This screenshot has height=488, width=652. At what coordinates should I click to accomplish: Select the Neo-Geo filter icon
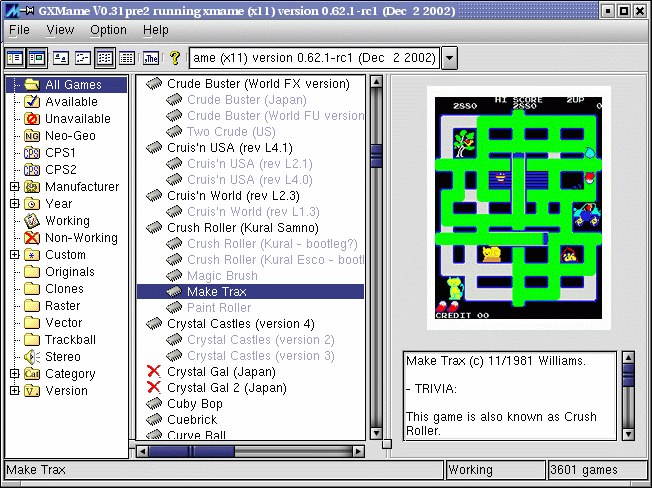[x=32, y=136]
